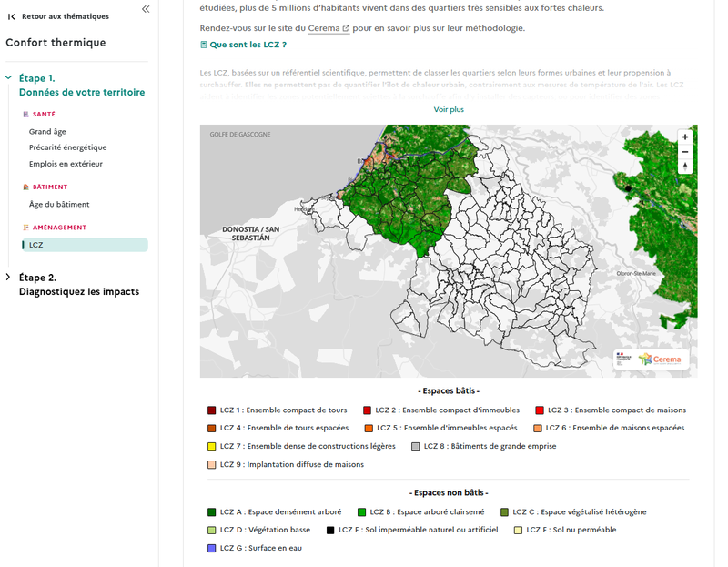This screenshot has width=728, height=567.
Task: Open Étape 1 Données de votre territoire
Action: [x=82, y=85]
